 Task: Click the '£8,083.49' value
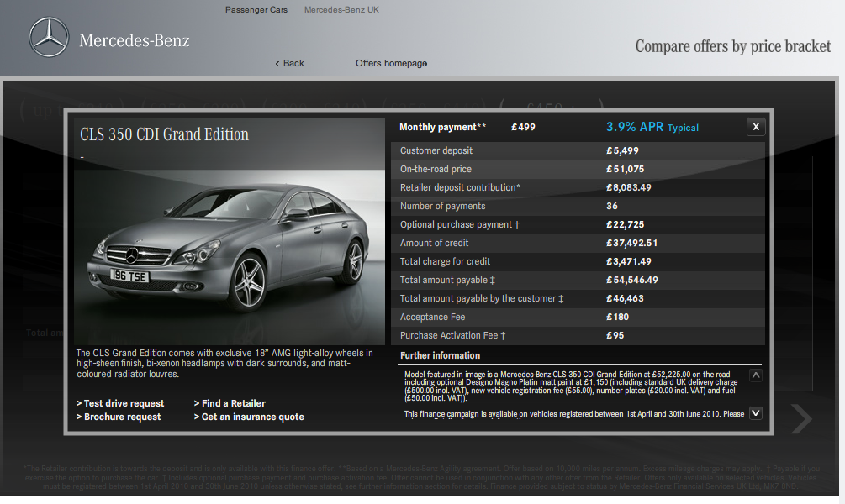[x=628, y=187]
